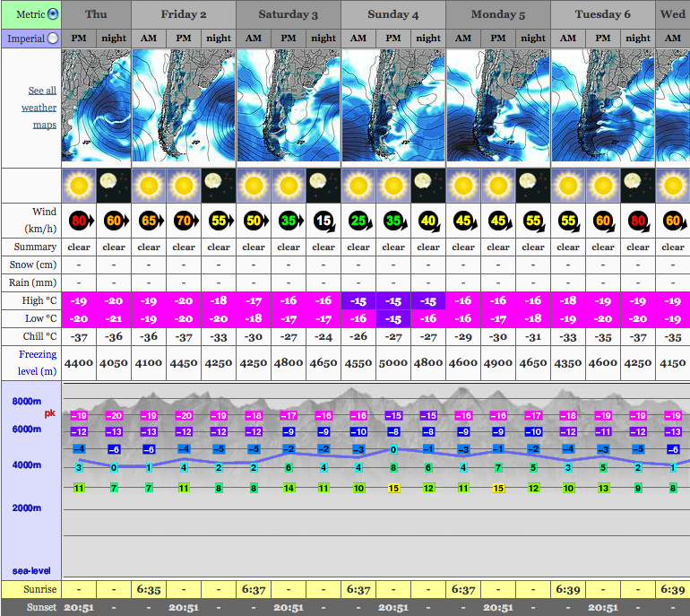This screenshot has height=616, width=690.
Task: Click the Thursday night moon icon
Action: tap(114, 186)
